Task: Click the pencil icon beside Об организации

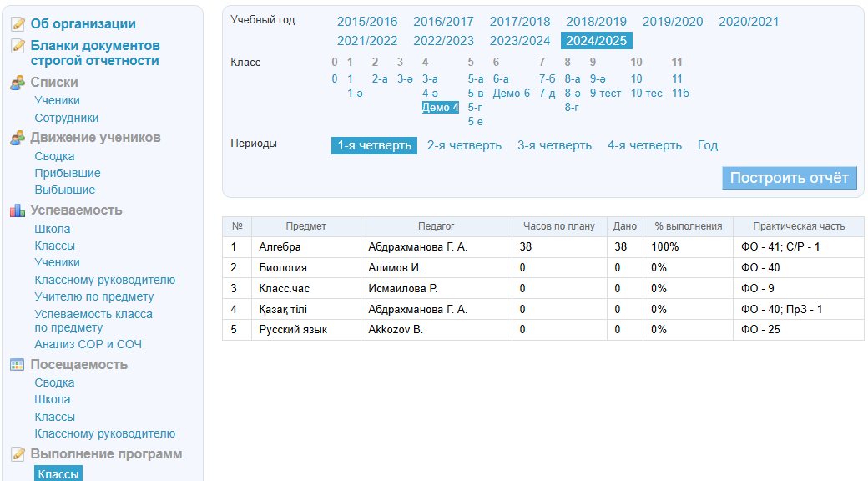Action: [x=18, y=24]
